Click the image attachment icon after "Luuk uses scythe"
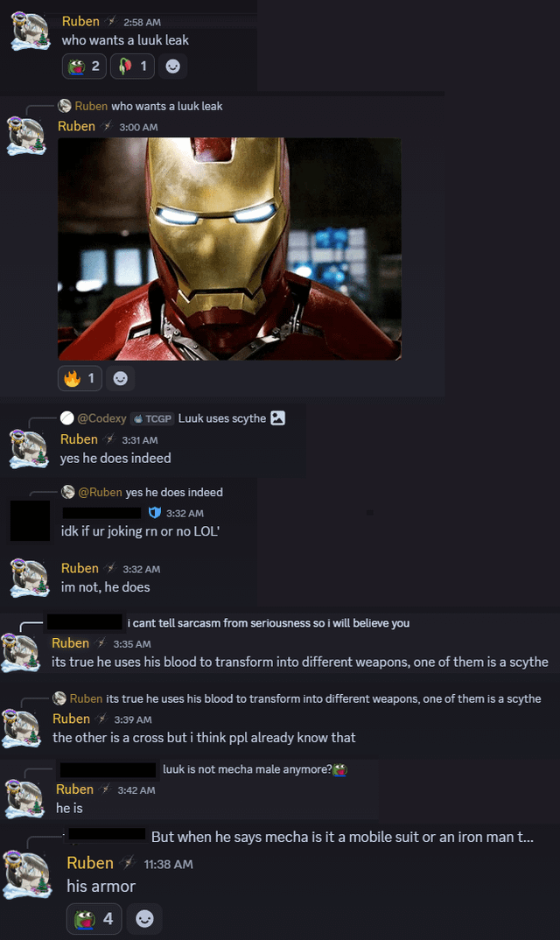The height and width of the screenshot is (940, 560). click(277, 418)
